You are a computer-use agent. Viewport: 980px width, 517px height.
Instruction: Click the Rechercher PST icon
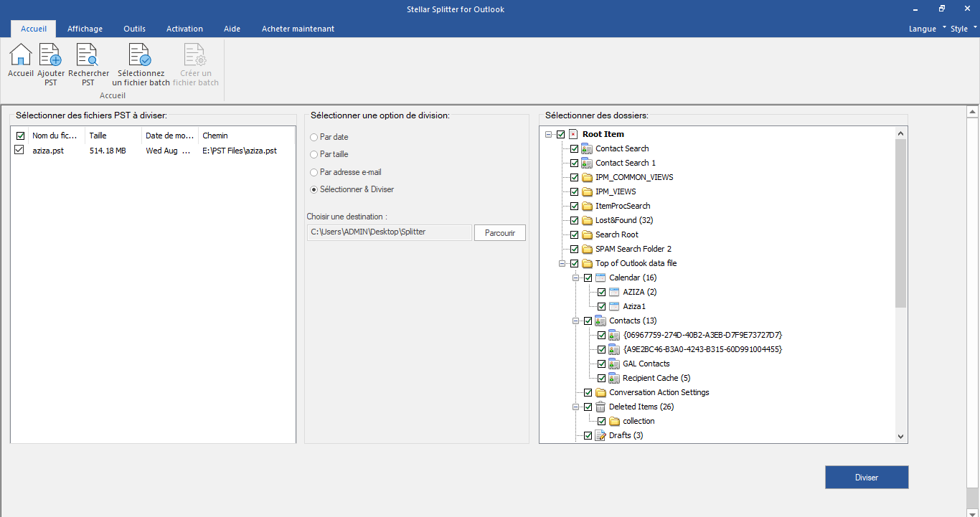88,54
